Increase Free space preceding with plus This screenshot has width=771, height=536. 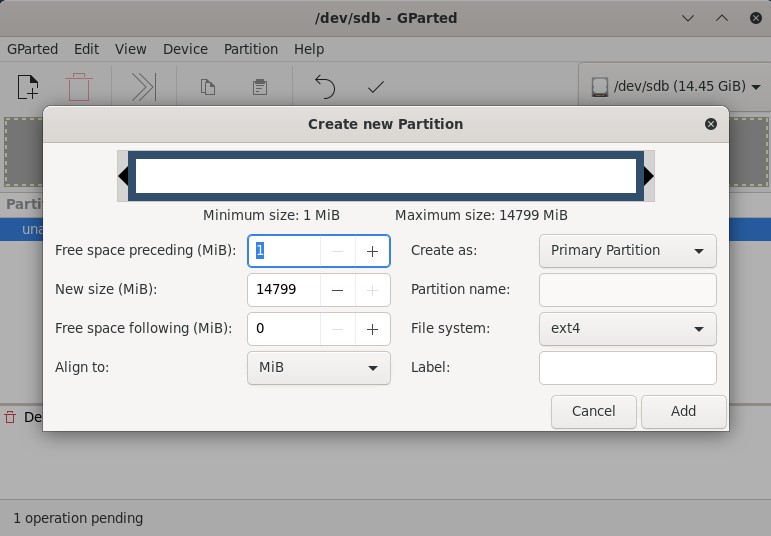pos(372,251)
